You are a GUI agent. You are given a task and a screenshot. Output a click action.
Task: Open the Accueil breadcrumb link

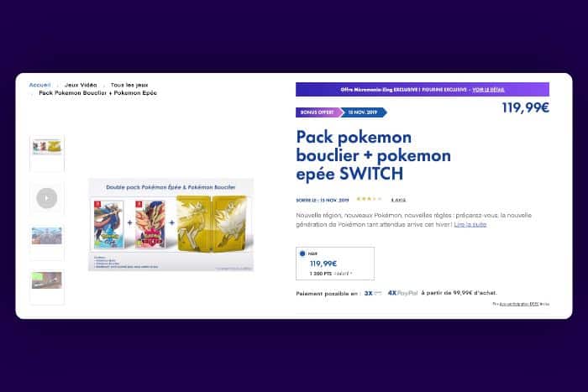point(39,85)
